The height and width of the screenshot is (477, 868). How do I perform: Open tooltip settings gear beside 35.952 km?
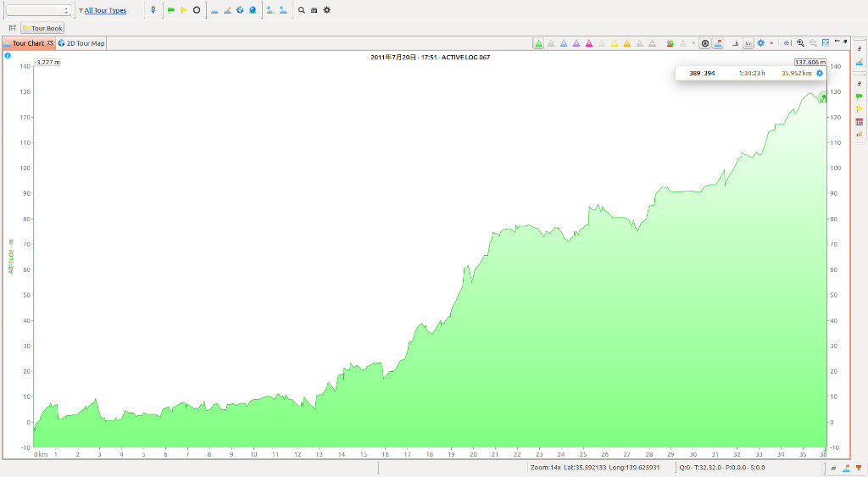coord(820,74)
